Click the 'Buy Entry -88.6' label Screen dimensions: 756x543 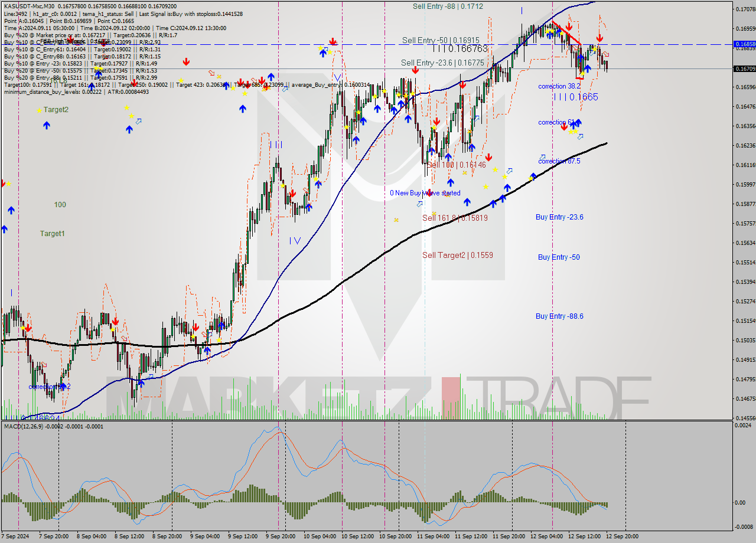tap(559, 316)
